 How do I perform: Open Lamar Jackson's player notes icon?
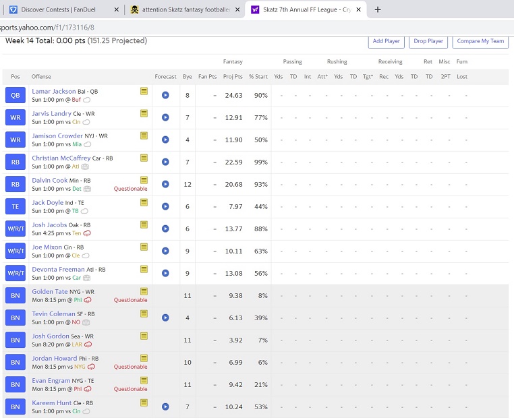point(144,91)
